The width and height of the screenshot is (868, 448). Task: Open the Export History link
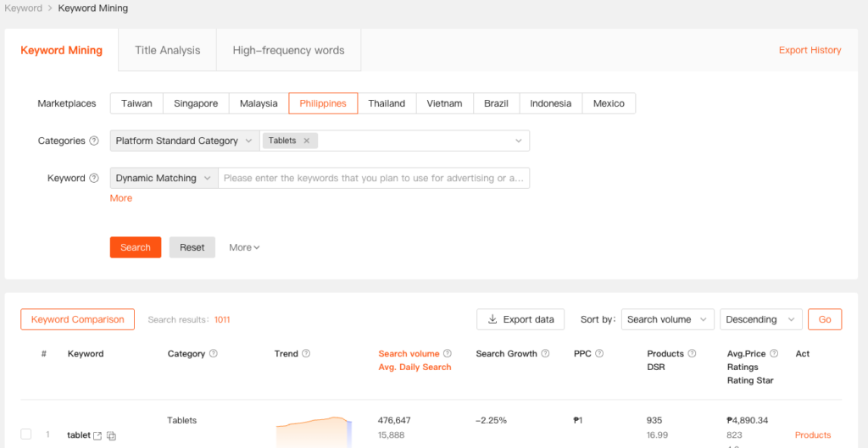coord(810,51)
